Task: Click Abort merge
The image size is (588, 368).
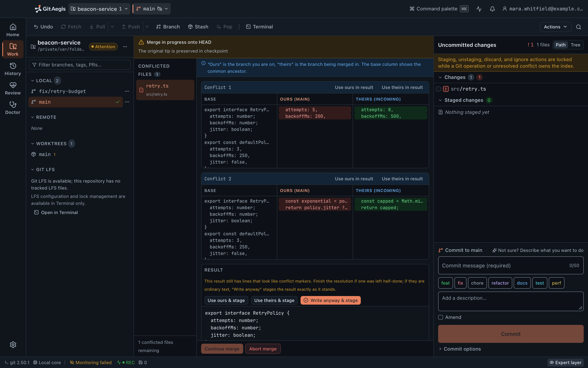Action: tap(263, 349)
